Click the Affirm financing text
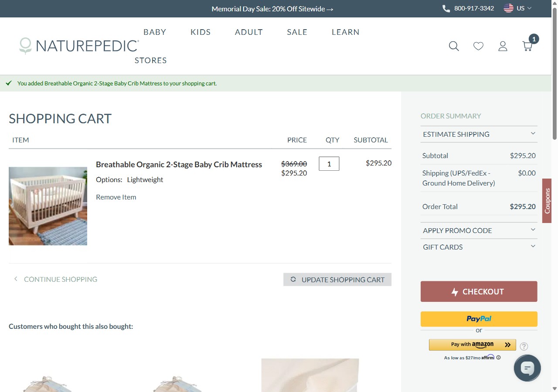This screenshot has width=558, height=392. tap(469, 358)
